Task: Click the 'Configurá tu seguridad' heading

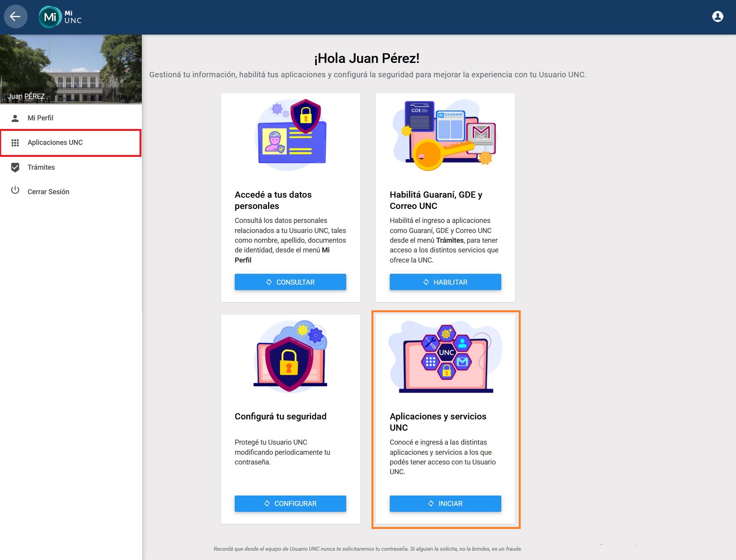Action: click(x=281, y=416)
